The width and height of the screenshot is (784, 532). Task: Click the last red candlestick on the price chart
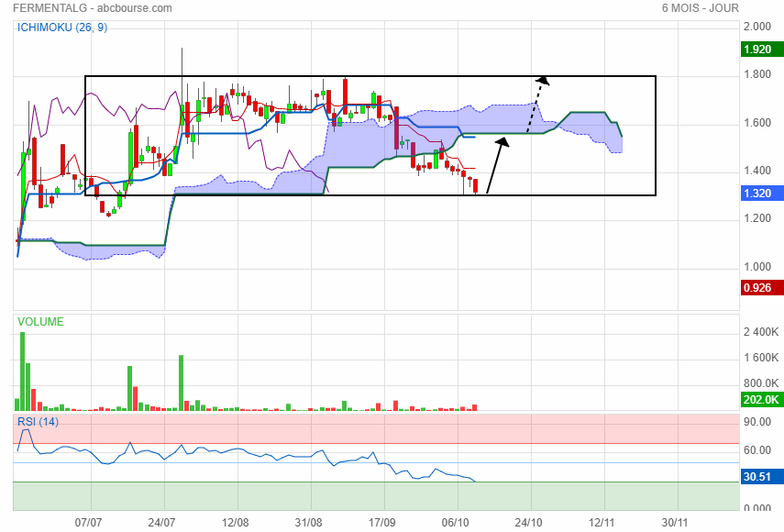pyautogui.click(x=475, y=185)
